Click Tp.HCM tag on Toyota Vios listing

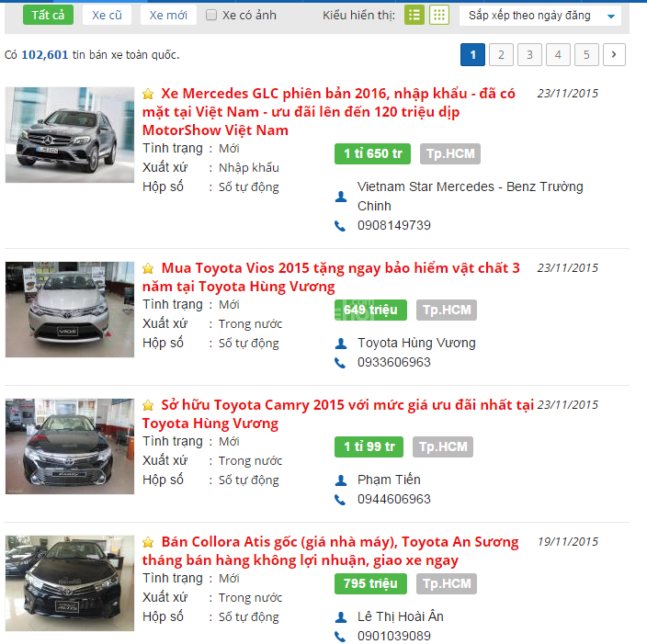tap(447, 310)
